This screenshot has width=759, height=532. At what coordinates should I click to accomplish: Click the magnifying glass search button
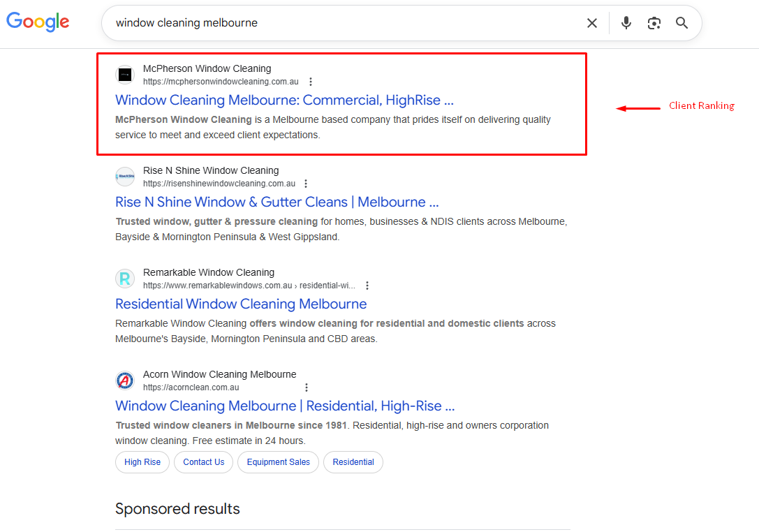pos(681,23)
